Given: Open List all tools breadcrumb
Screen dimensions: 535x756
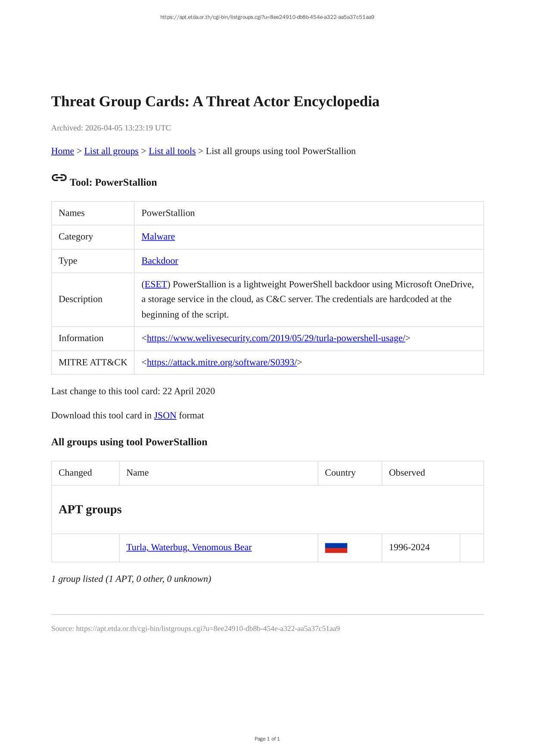Looking at the screenshot, I should point(172,151).
